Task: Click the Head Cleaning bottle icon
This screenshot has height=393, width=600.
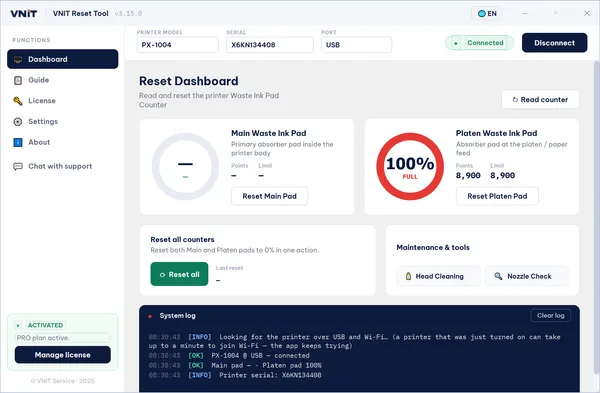Action: 408,276
